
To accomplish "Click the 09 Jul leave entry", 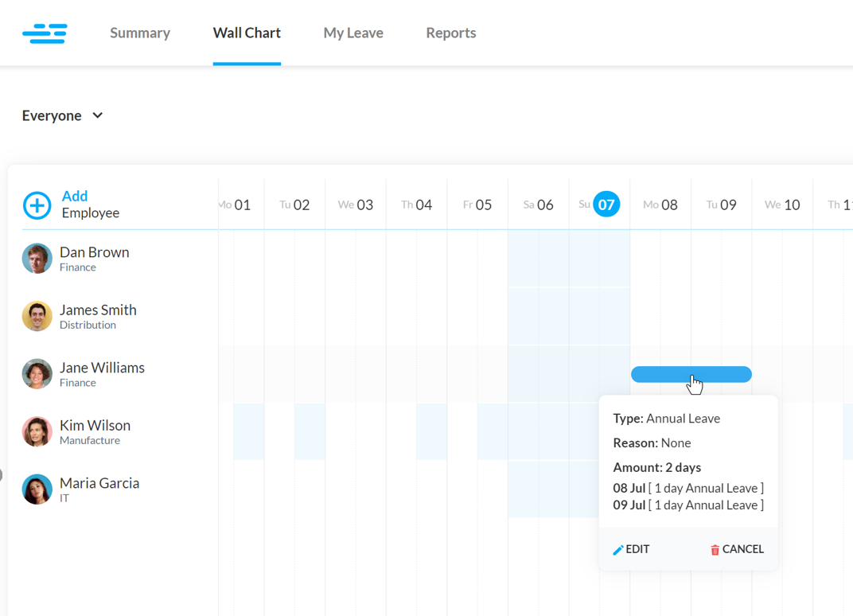I will (x=688, y=505).
